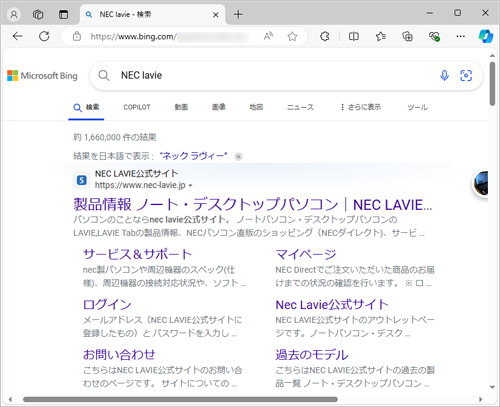The width and height of the screenshot is (500, 407).
Task: Open the Extensions puzzle icon
Action: tap(325, 36)
